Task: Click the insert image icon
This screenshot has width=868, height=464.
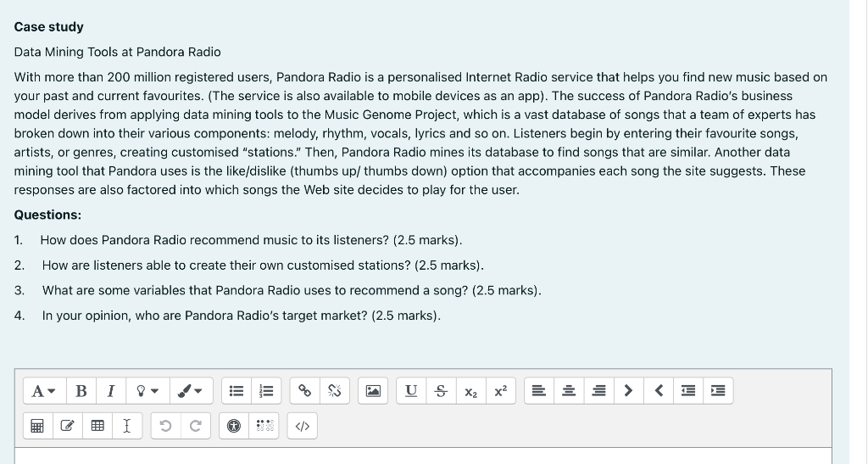Action: pos(373,391)
